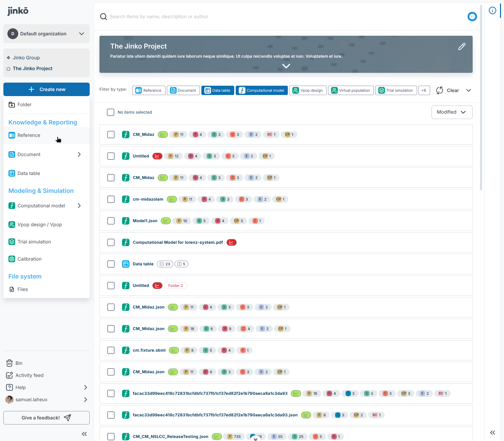Expand the Help submenu arrow
This screenshot has height=441, width=504.
point(85,387)
